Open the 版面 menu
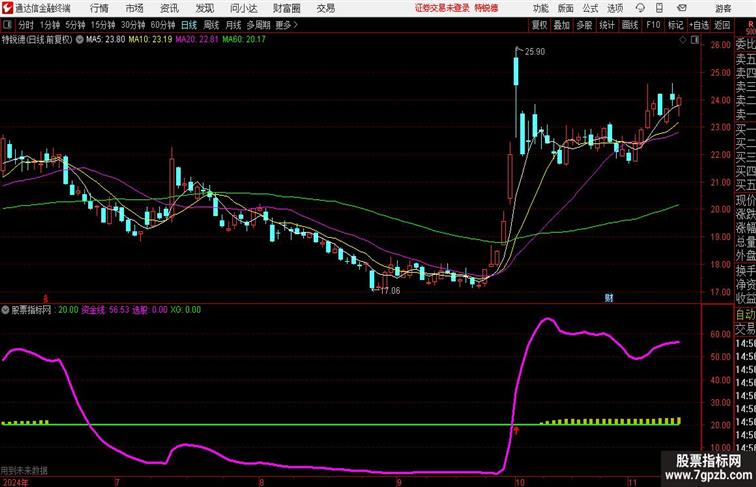The image size is (756, 487). (x=566, y=8)
